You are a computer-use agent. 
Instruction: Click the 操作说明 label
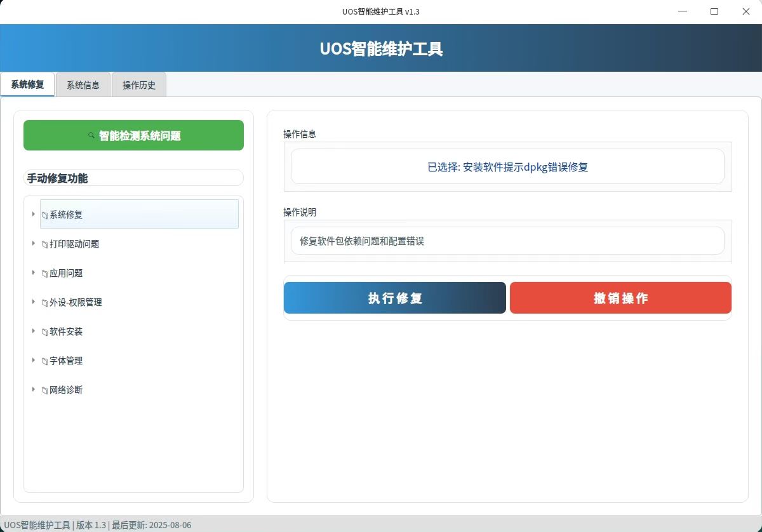point(300,211)
